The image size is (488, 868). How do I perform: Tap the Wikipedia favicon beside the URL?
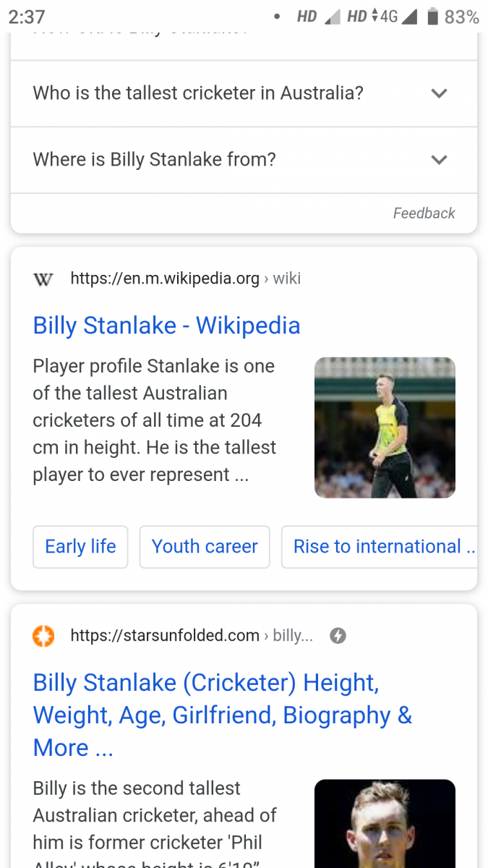click(43, 278)
